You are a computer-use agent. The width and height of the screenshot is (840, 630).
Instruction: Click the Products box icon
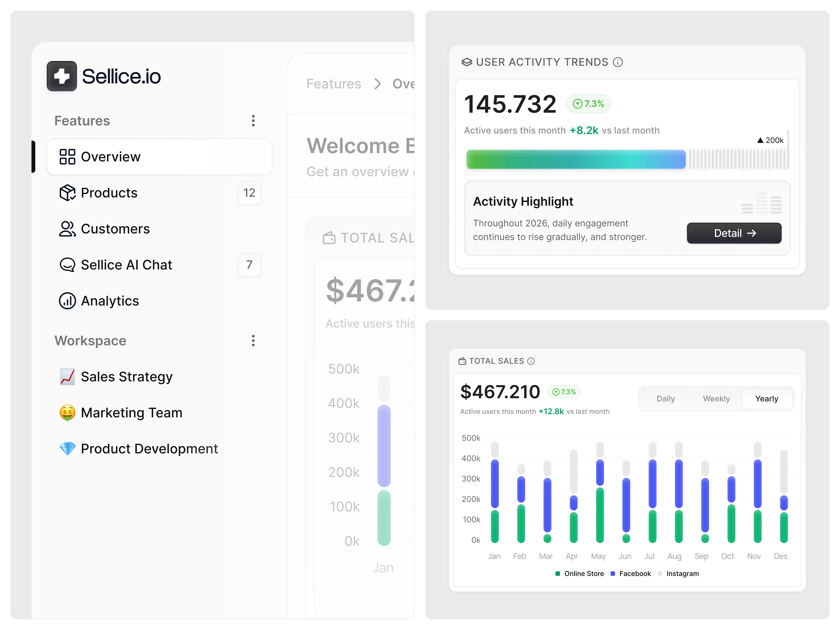[67, 192]
